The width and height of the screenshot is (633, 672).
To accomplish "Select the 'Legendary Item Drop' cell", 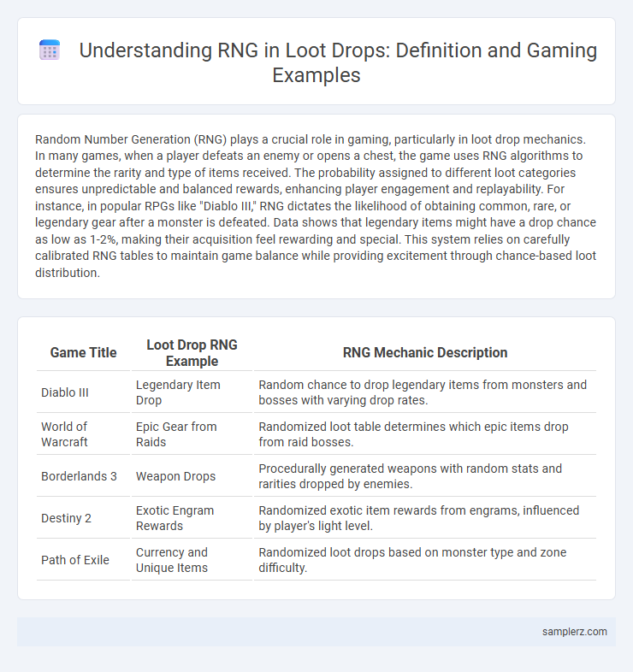I will click(192, 392).
